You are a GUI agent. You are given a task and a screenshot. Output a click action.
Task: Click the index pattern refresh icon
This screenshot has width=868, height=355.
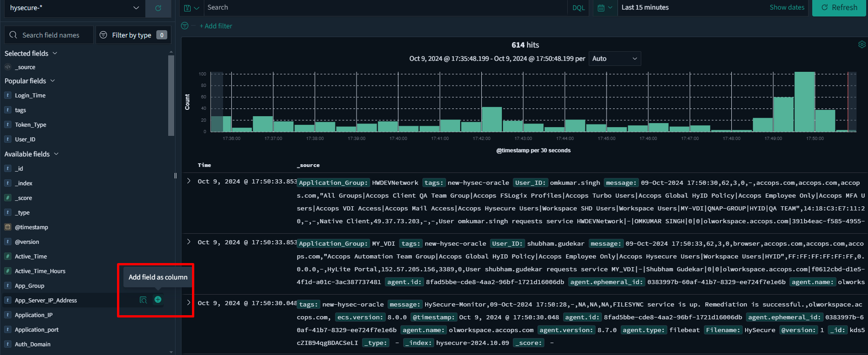(x=158, y=8)
